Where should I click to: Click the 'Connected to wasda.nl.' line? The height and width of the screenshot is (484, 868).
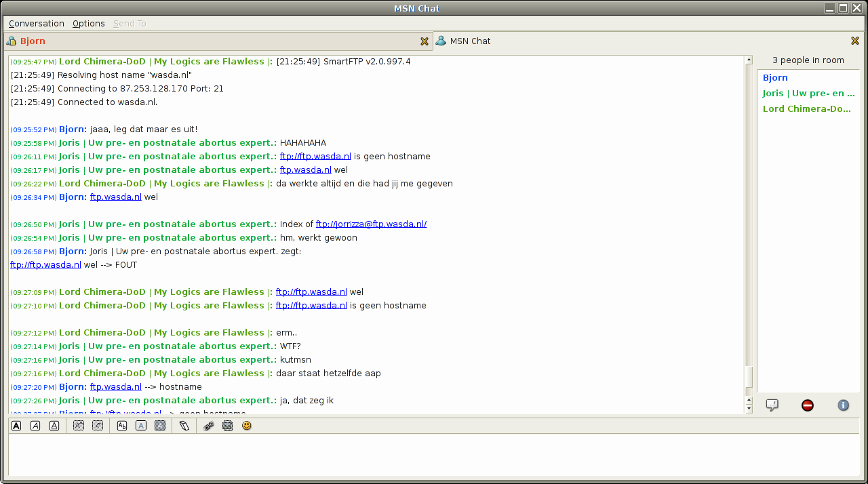(x=83, y=102)
